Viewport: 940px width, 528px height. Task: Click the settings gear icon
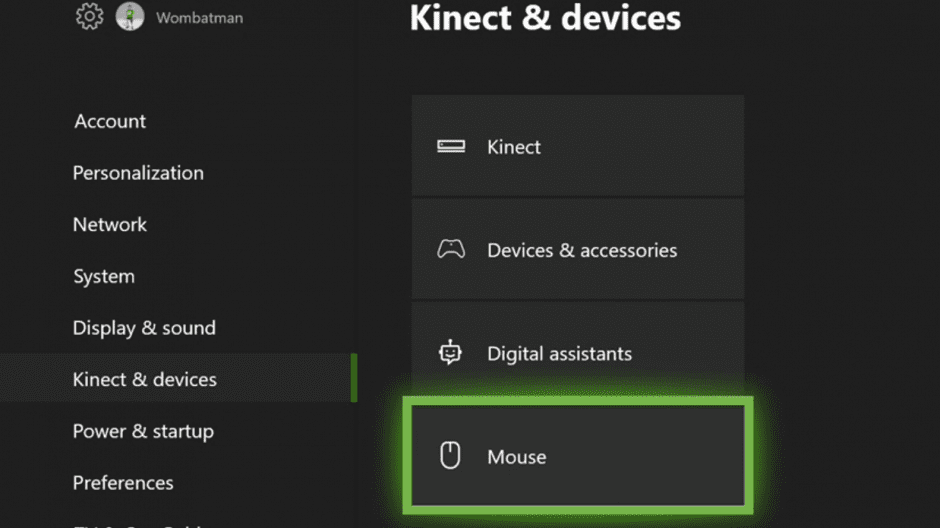[x=89, y=17]
